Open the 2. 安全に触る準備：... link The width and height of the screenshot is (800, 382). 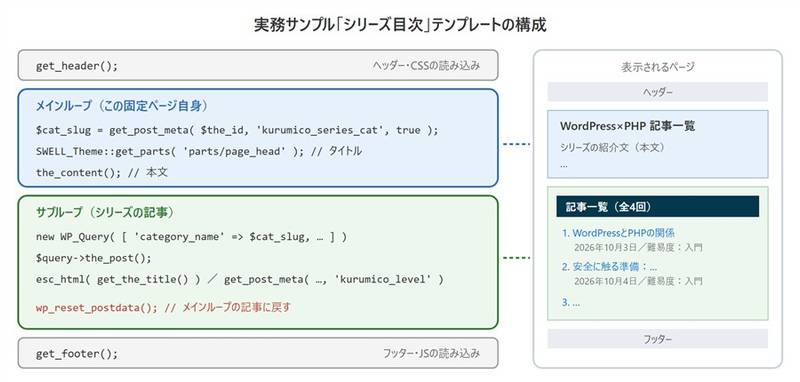click(x=609, y=267)
